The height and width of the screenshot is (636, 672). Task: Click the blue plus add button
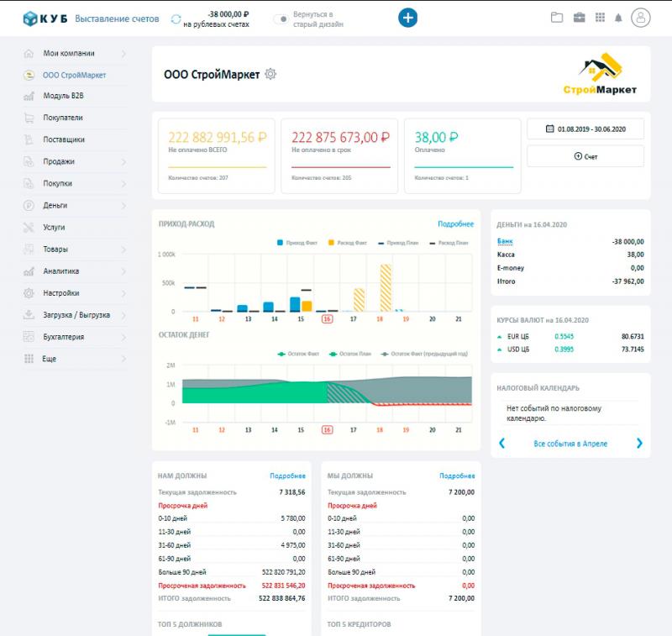coord(407,17)
